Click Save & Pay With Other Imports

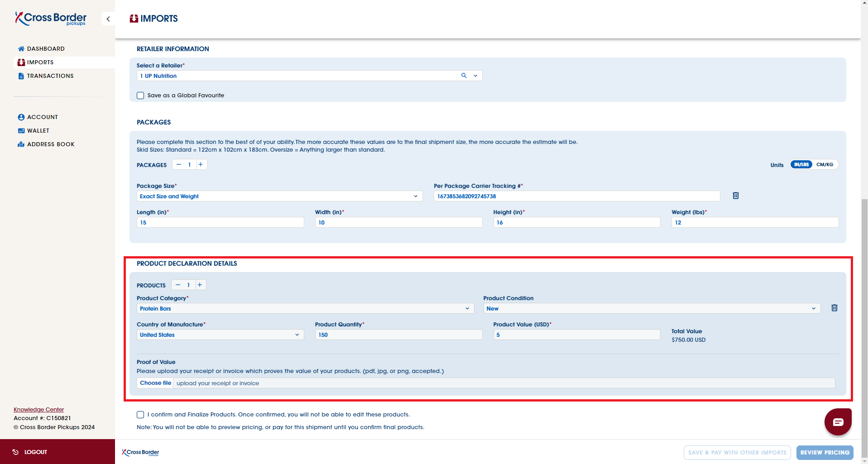tap(737, 453)
